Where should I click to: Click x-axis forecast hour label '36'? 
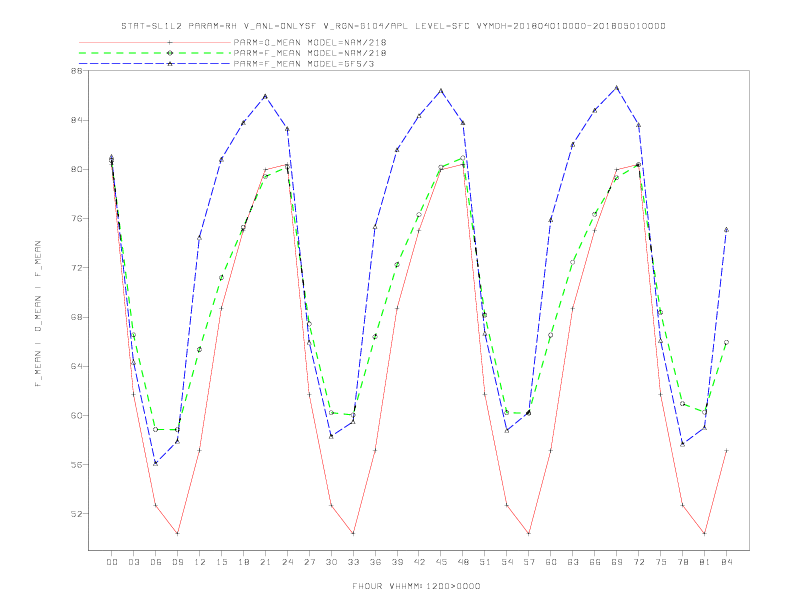point(375,562)
